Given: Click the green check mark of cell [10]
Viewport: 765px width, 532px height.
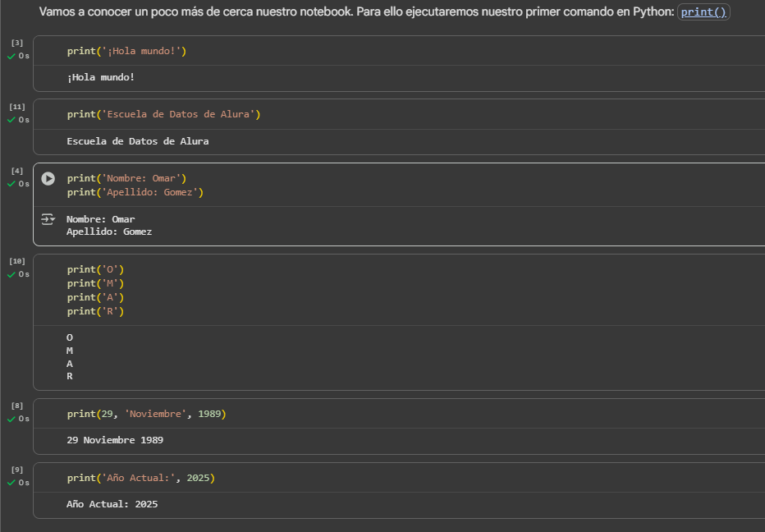Looking at the screenshot, I should pos(11,274).
